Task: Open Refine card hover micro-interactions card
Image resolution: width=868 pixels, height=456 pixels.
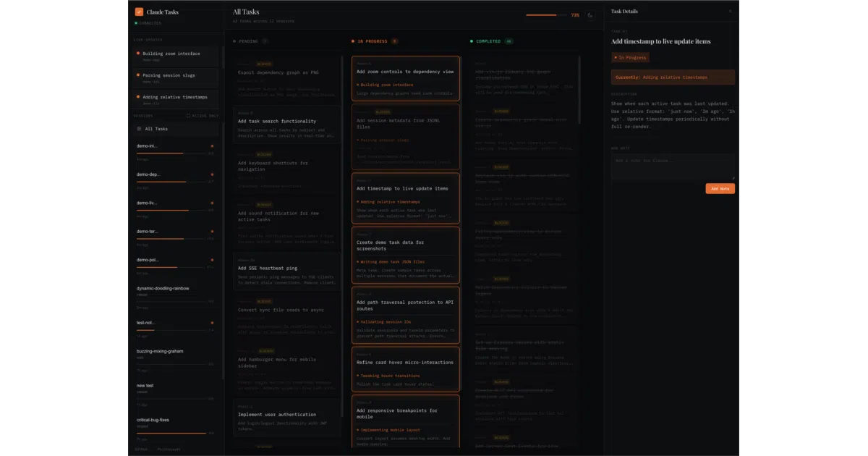Action: click(x=405, y=368)
